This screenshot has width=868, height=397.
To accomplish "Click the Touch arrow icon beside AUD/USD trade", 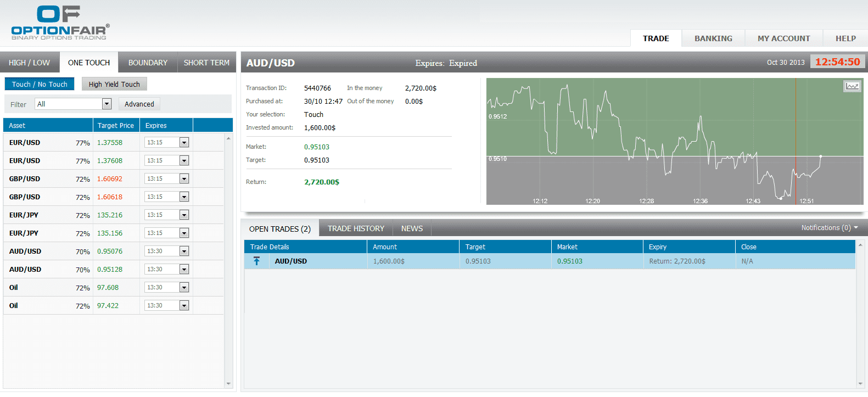I will [x=256, y=261].
